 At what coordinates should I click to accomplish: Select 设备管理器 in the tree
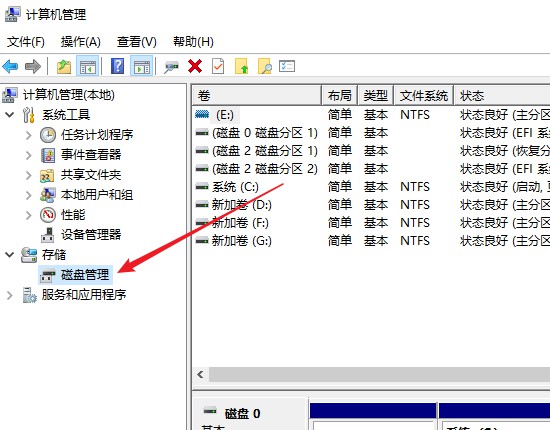pyautogui.click(x=91, y=235)
